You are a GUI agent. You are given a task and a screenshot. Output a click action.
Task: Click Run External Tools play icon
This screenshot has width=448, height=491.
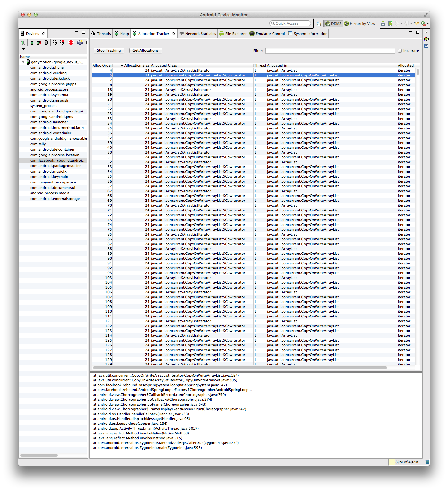(424, 23)
